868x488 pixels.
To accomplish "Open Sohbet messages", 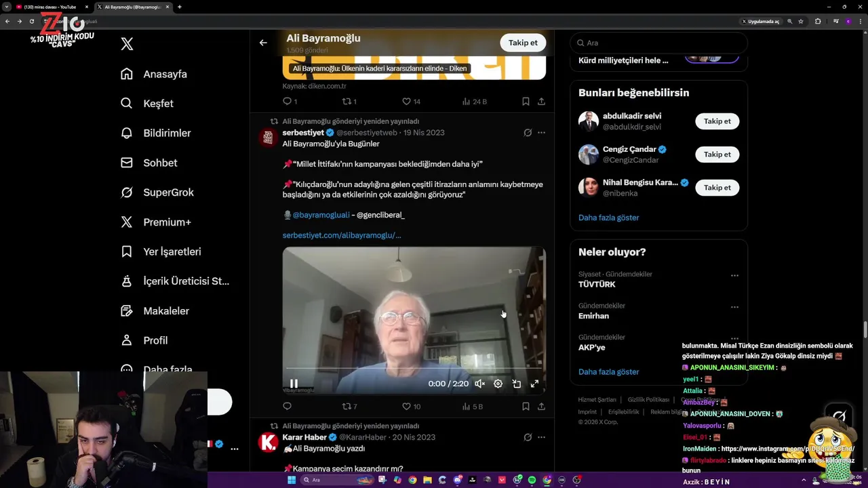I will point(149,163).
